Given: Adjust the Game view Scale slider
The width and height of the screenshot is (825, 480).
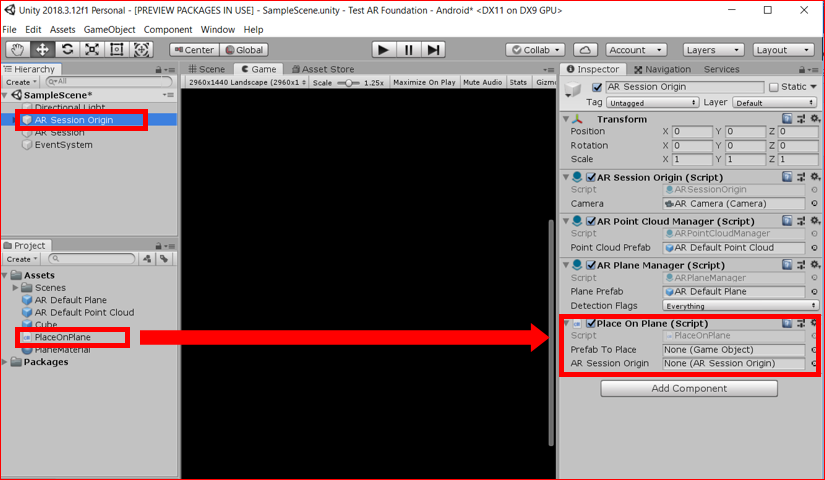Looking at the screenshot, I should (x=348, y=83).
